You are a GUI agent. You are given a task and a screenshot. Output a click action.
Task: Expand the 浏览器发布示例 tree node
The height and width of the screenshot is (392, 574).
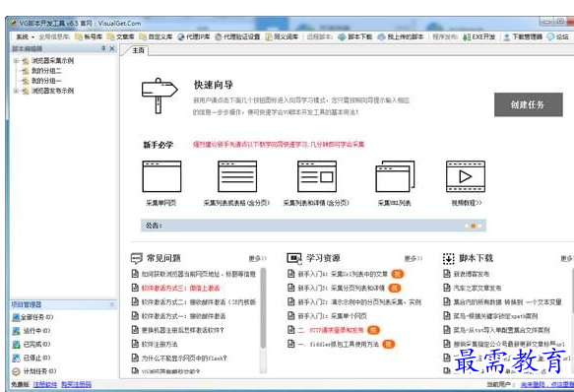[16, 91]
